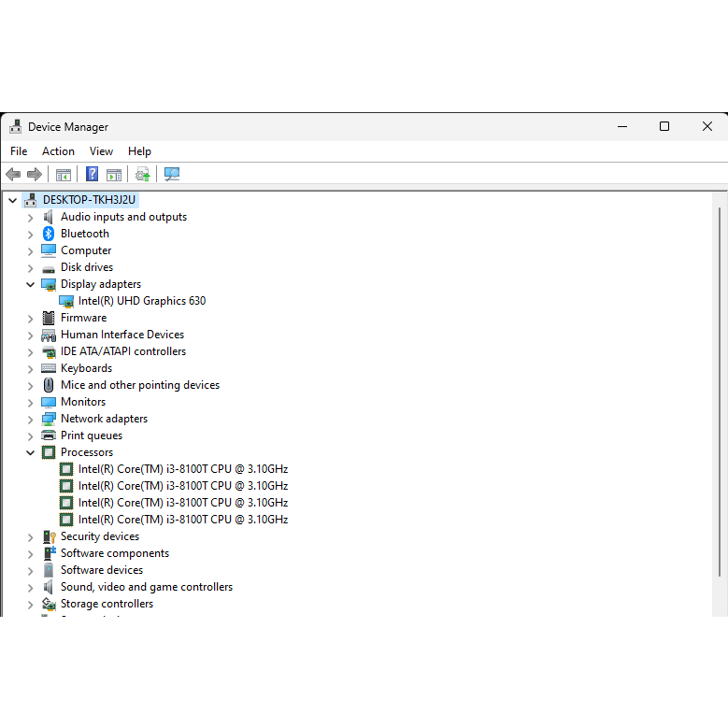Open the View menu
728x728 pixels.
click(x=101, y=151)
